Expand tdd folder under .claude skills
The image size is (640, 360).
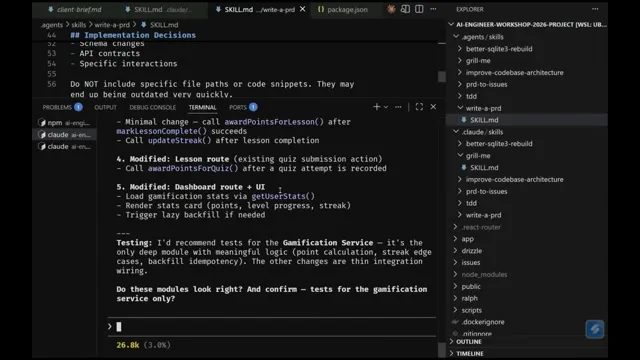527,203
